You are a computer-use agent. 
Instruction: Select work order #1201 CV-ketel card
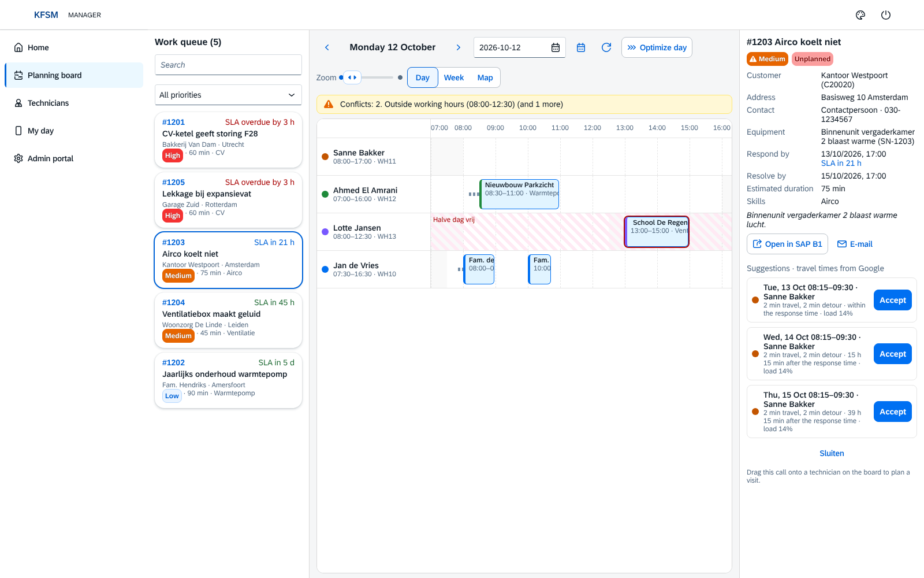pos(228,140)
